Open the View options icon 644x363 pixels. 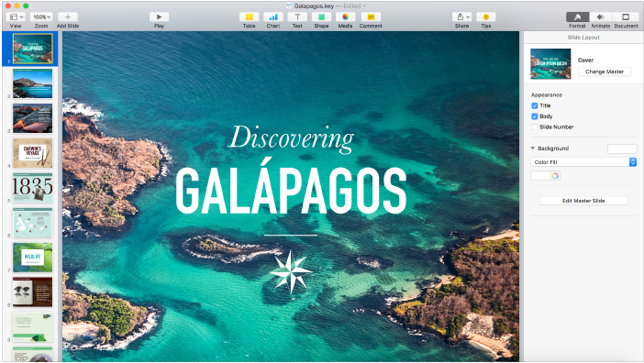click(17, 16)
